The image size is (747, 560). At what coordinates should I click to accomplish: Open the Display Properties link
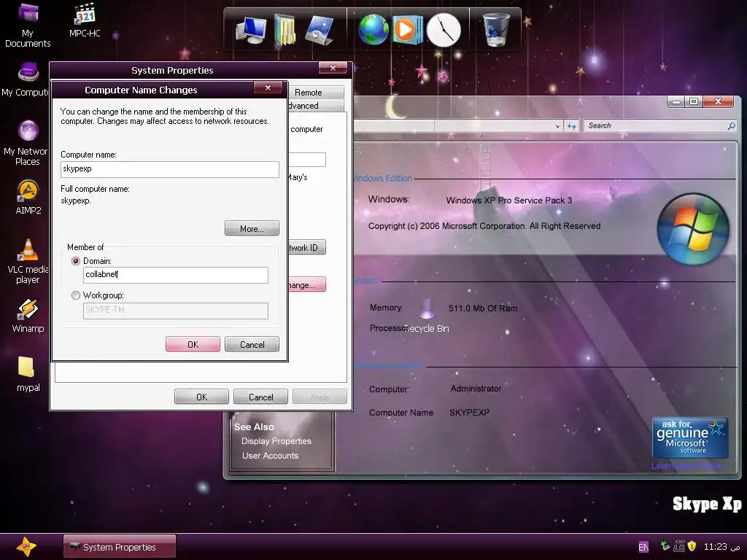(276, 441)
